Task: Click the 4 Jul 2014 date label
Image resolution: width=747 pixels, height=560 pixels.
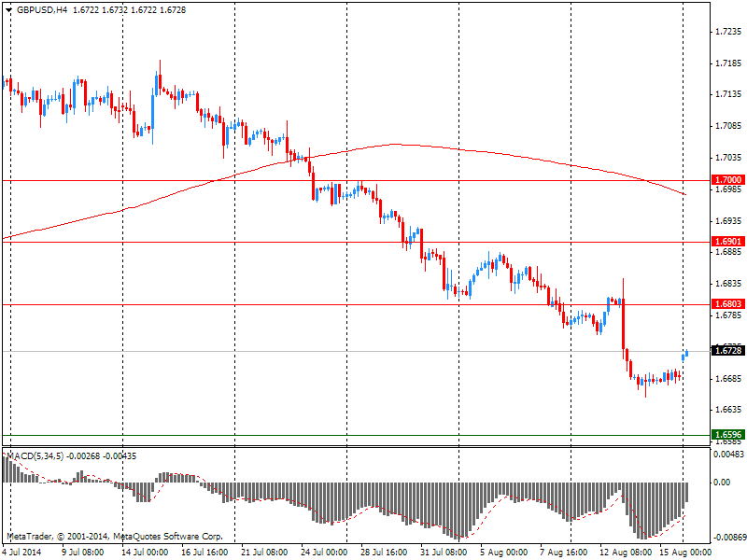Action: tap(21, 553)
